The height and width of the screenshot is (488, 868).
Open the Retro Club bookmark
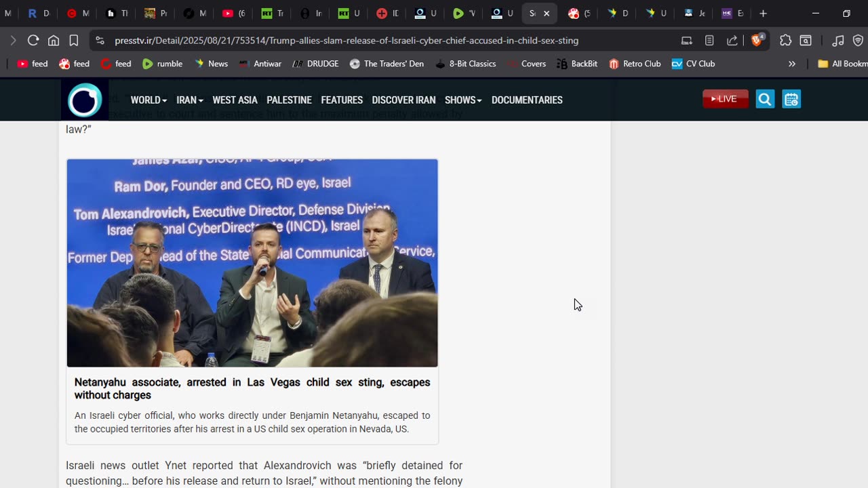pyautogui.click(x=635, y=64)
